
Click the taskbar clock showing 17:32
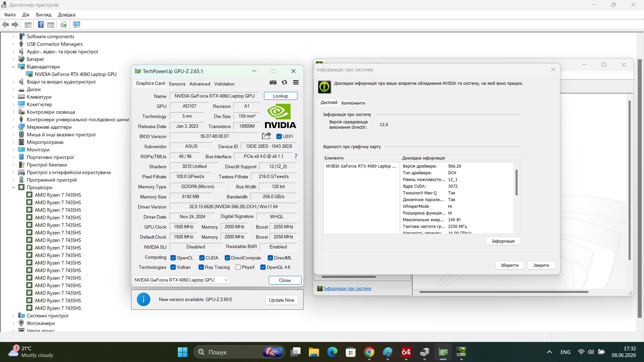tap(624, 352)
